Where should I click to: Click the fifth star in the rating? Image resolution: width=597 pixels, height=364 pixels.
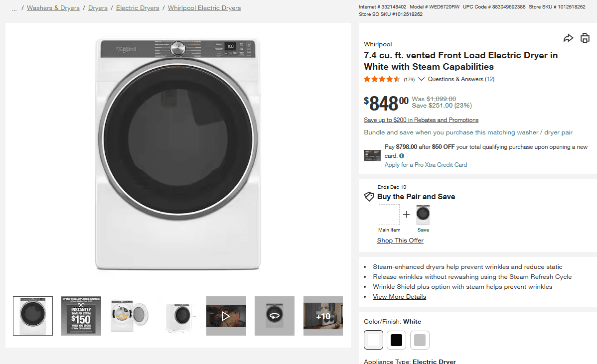(397, 79)
